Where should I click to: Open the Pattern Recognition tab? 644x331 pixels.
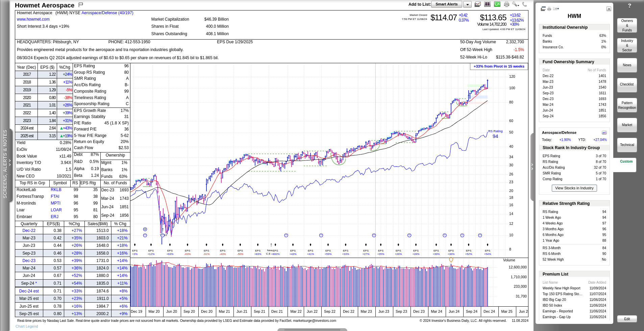tap(627, 105)
